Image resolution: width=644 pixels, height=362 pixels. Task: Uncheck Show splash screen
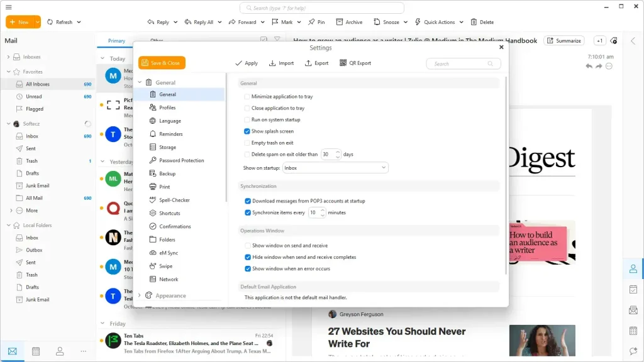(247, 131)
